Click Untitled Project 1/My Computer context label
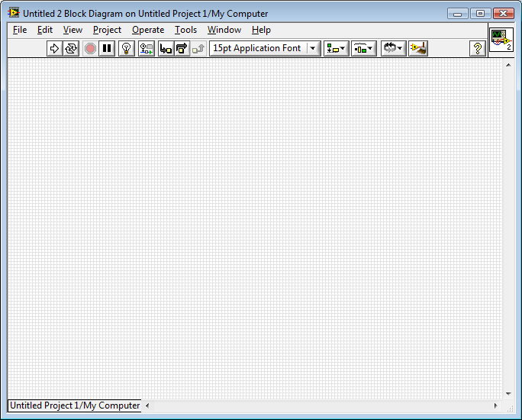Screen dimensions: 522x420 click(x=75, y=405)
